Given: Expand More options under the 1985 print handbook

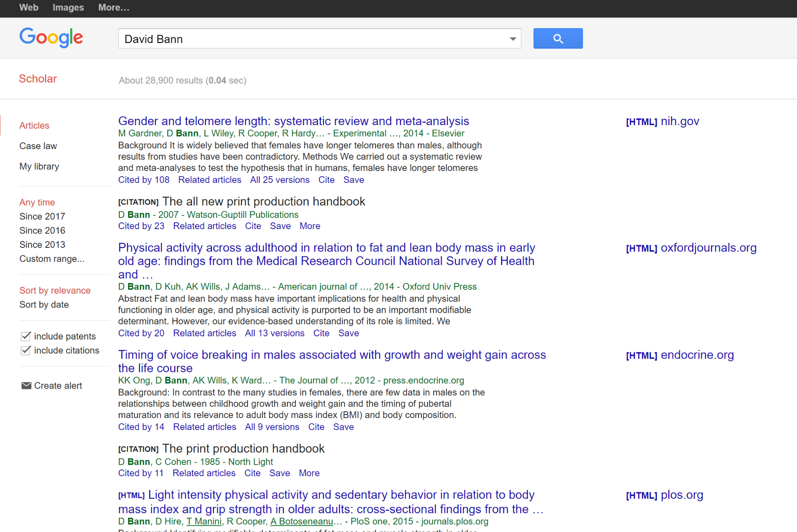Looking at the screenshot, I should click(309, 473).
